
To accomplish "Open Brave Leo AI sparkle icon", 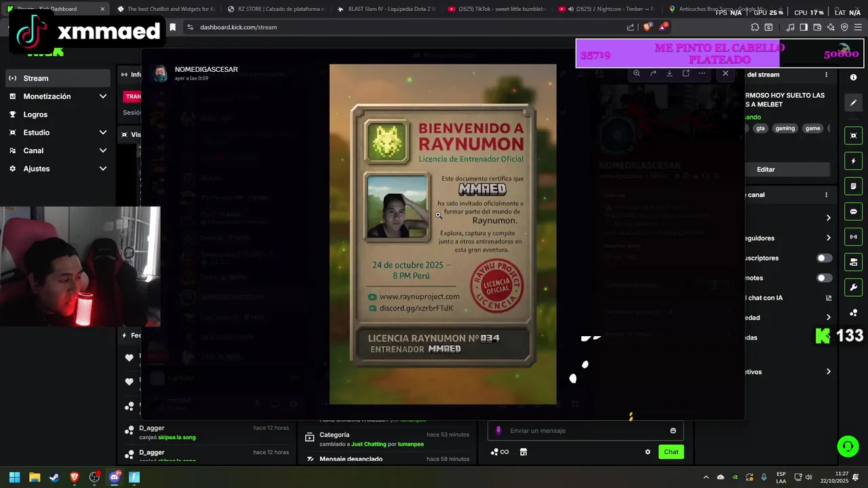I will (x=831, y=27).
